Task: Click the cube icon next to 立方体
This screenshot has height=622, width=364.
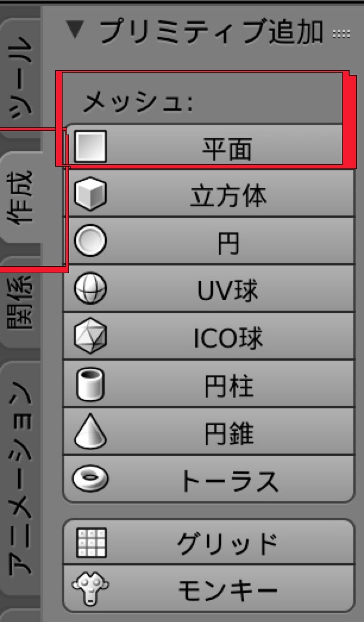Action: click(x=90, y=194)
